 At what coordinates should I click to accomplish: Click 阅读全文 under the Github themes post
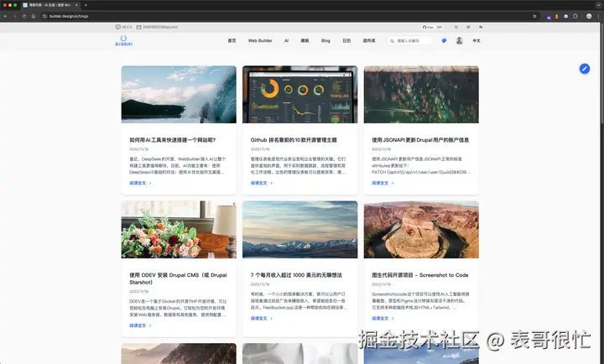point(261,183)
